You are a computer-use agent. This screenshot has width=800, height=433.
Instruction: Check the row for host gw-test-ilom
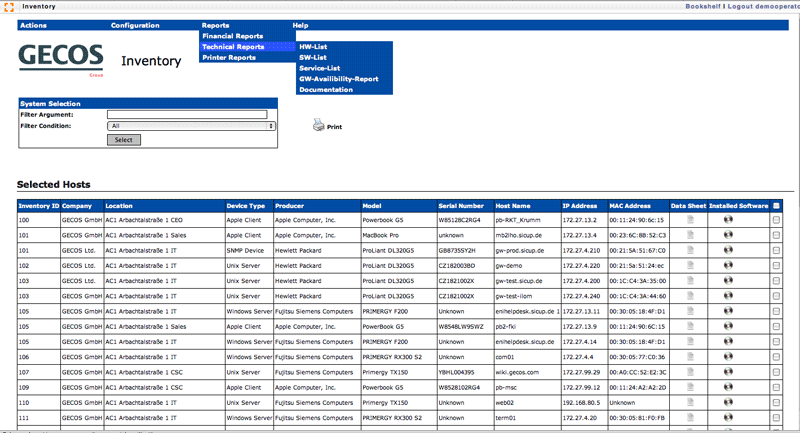[x=776, y=296]
